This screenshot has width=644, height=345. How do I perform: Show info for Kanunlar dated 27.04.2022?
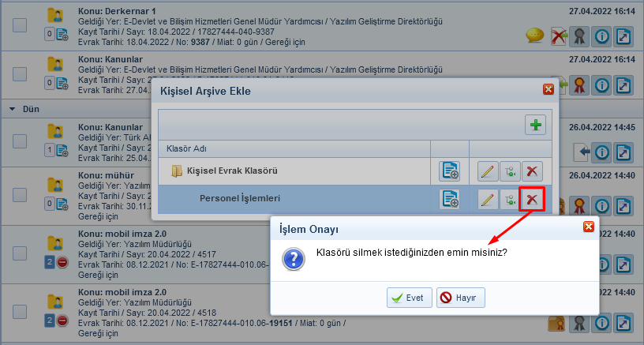point(601,85)
